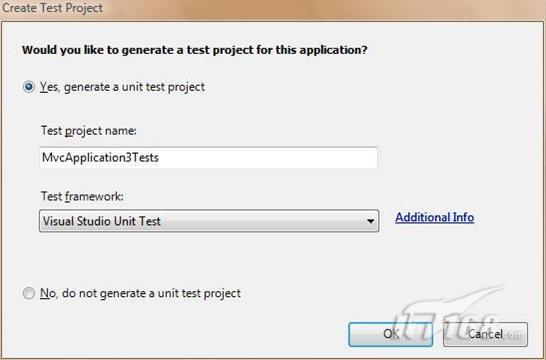Confirm with the OK button
546x360 pixels.
click(x=391, y=334)
